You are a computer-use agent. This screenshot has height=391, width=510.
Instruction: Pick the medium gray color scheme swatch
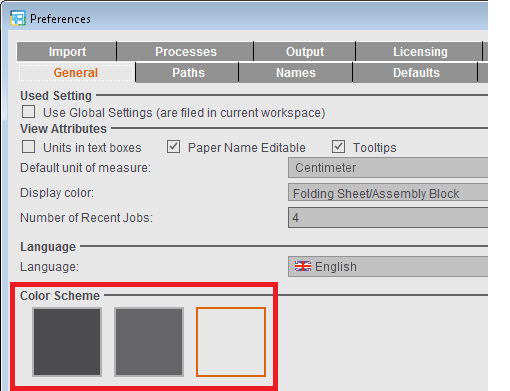149,342
